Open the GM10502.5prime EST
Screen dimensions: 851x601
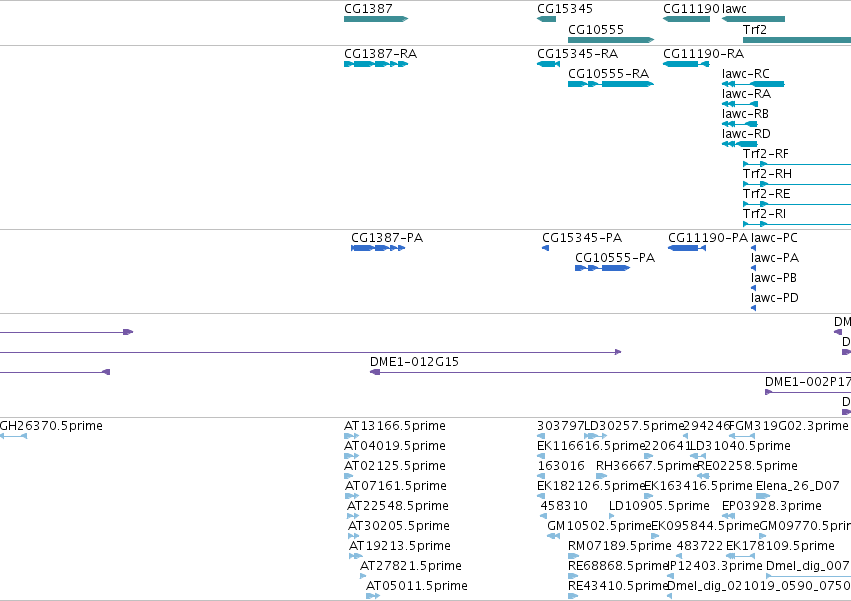coord(553,536)
